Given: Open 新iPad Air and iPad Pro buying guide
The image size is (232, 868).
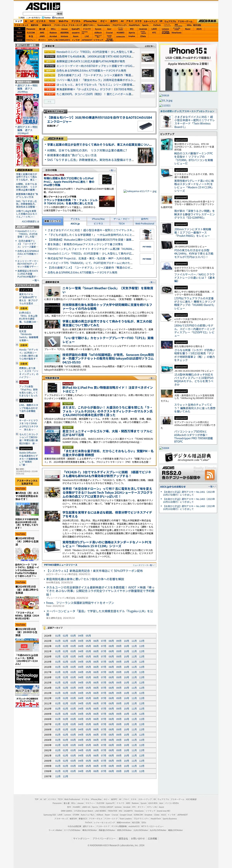Looking at the screenshot, I should coord(108,390).
